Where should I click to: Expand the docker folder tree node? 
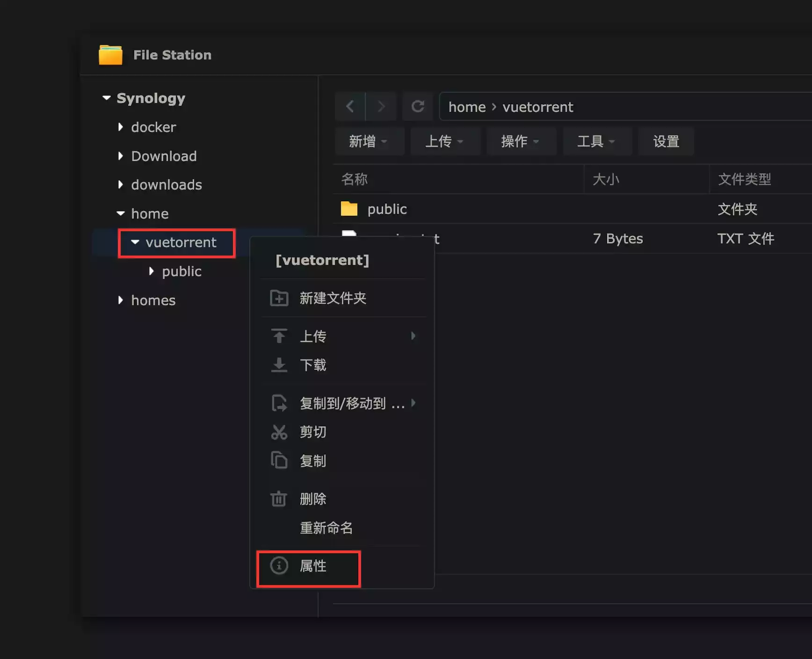pos(121,127)
